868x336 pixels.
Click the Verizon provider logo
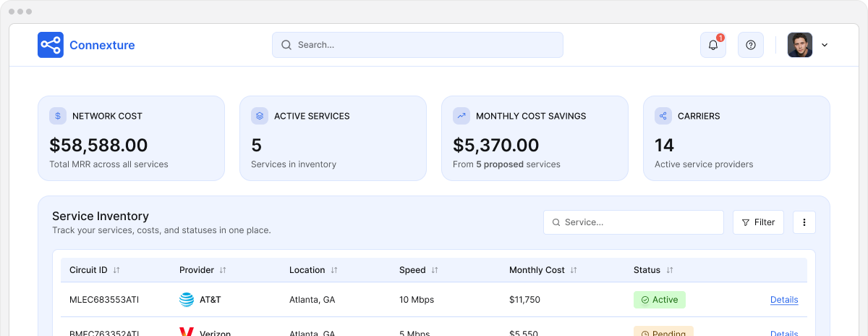tap(187, 332)
